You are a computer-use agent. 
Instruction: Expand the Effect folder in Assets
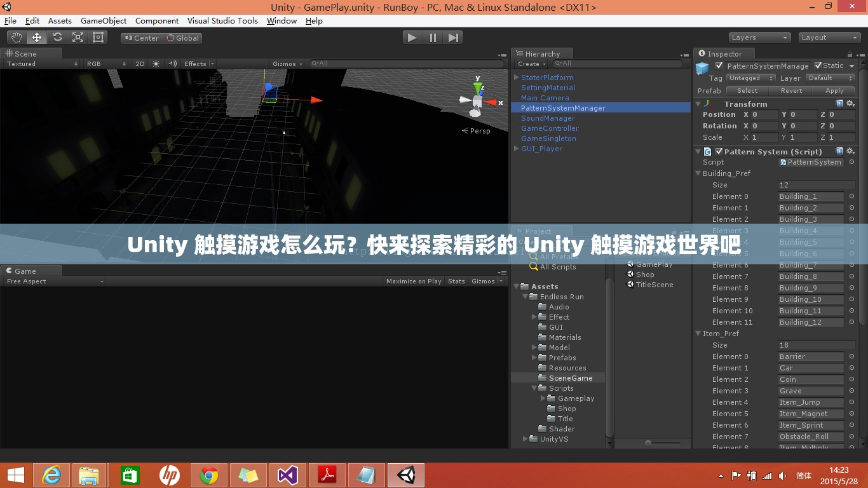534,317
